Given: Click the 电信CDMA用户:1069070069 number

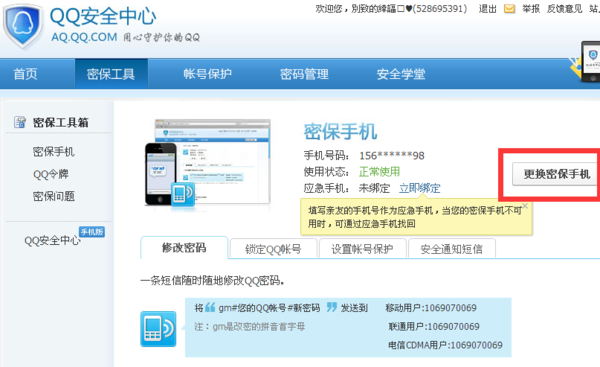Looking at the screenshot, I should (445, 345).
